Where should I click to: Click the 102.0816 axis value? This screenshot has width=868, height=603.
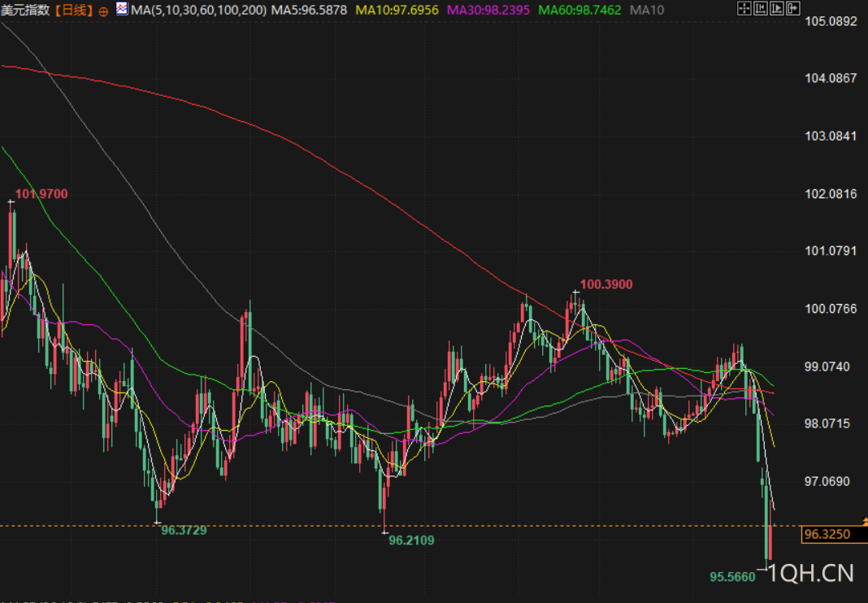coord(831,193)
